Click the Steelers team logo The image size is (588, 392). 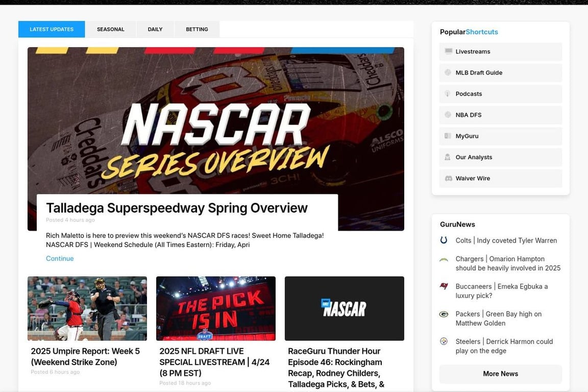click(x=444, y=341)
